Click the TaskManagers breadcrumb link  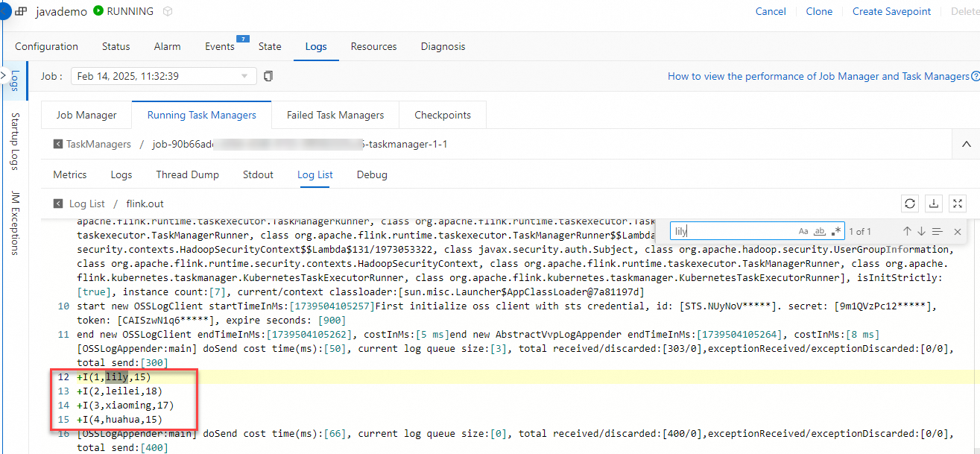pos(98,144)
